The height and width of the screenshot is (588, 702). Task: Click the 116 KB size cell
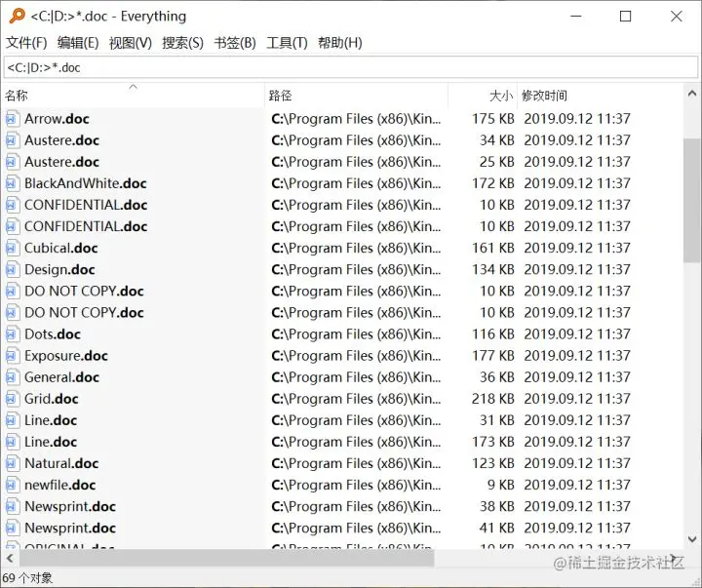[493, 334]
